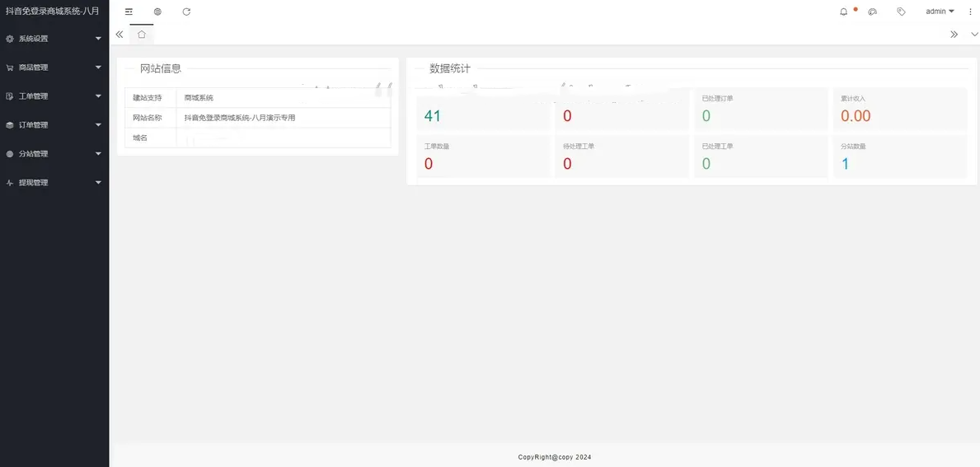Click the refresh page icon

[x=186, y=12]
